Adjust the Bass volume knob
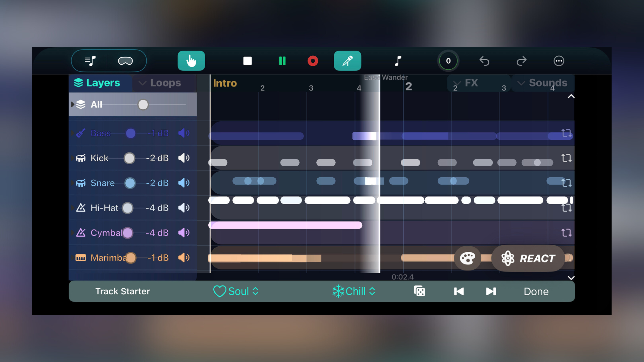The width and height of the screenshot is (644, 362). tap(131, 133)
